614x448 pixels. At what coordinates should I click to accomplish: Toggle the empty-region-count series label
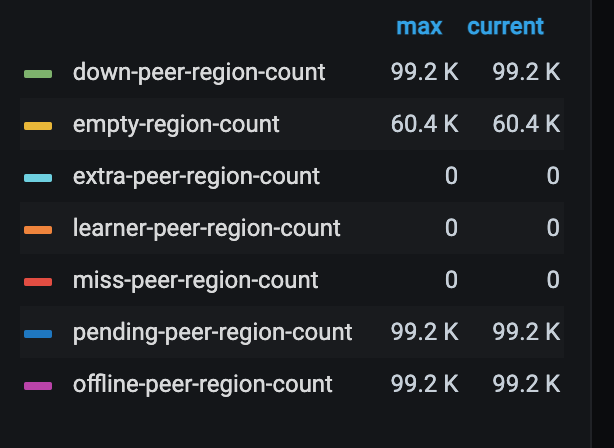(x=176, y=125)
